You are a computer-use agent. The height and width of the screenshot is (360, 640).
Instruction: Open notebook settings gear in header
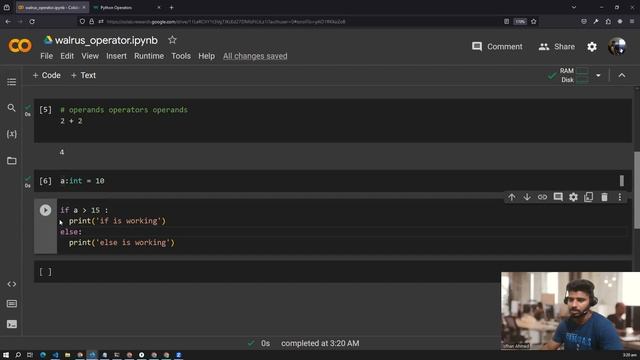point(592,47)
